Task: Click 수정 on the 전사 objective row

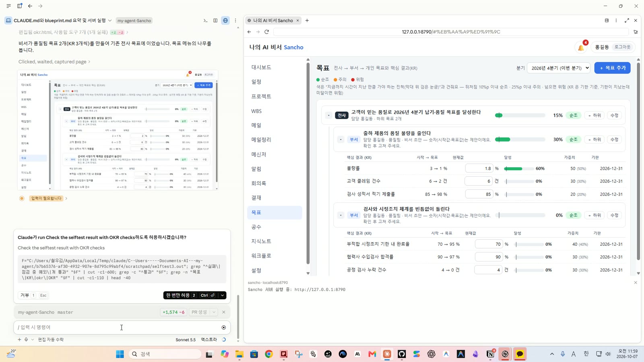Action: 614,115
